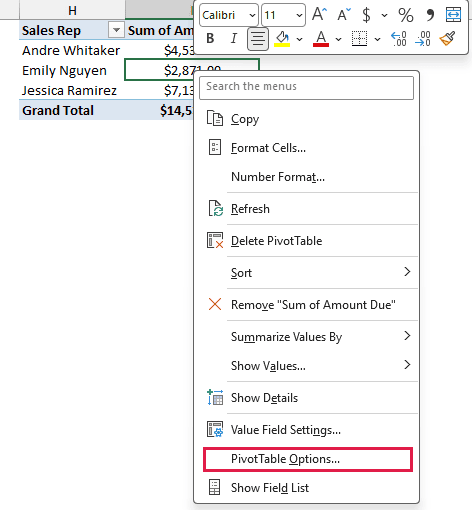The height and width of the screenshot is (510, 472).
Task: Select column H header
Action: (x=72, y=10)
